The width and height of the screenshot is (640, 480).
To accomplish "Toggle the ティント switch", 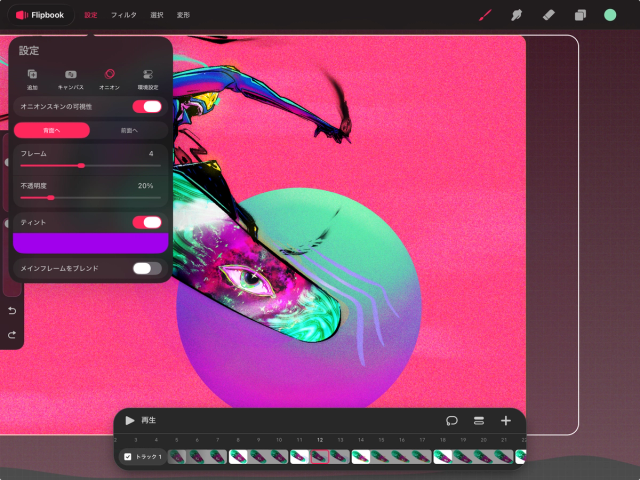I will [147, 222].
